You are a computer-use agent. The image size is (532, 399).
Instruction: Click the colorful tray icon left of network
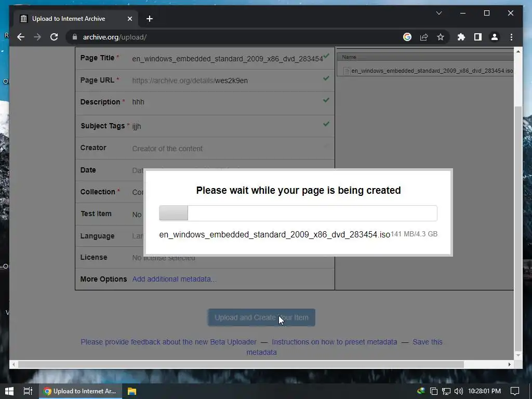point(421,391)
